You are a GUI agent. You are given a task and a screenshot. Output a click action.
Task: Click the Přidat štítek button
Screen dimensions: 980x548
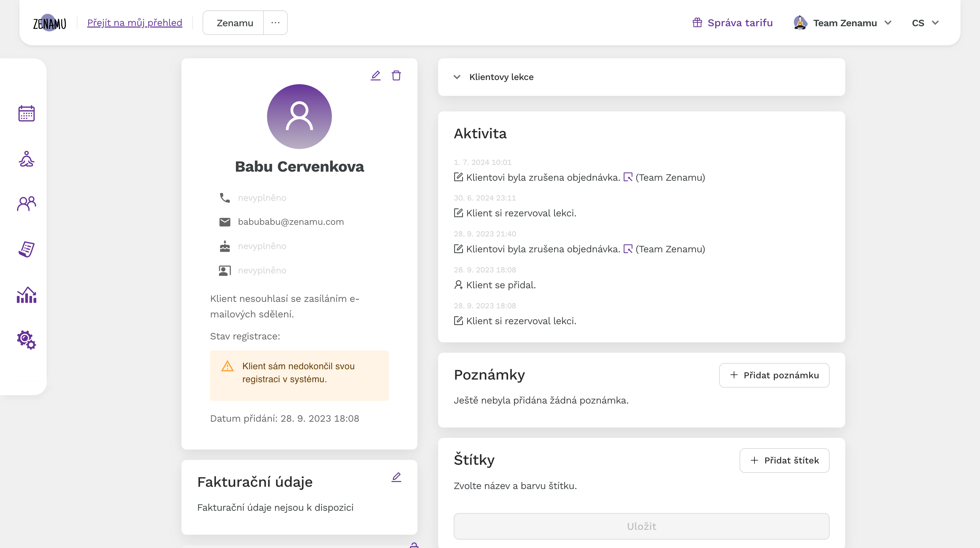click(x=784, y=460)
